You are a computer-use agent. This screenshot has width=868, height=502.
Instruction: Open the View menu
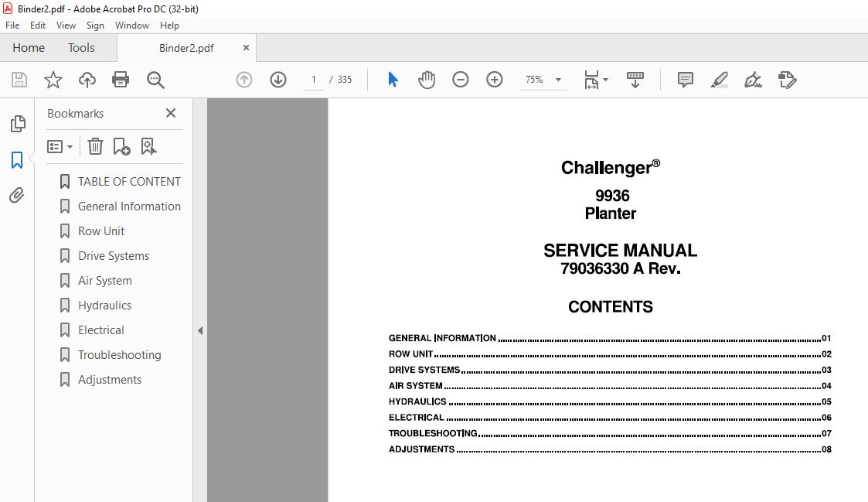[66, 26]
